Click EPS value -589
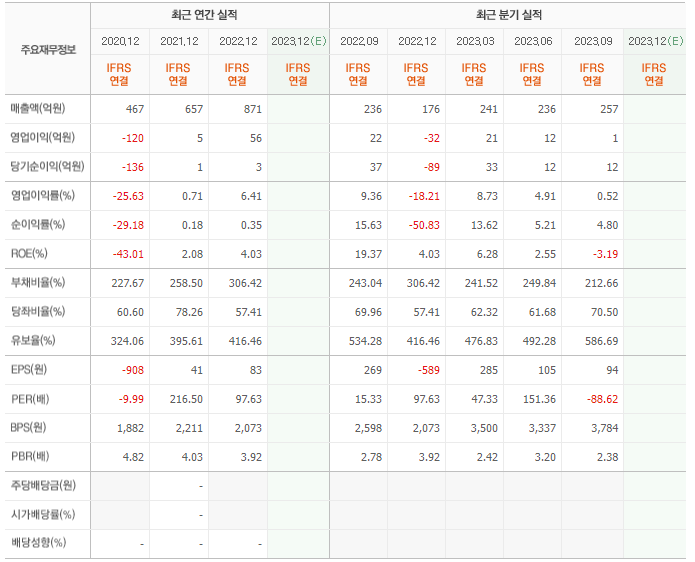Screen dimensions: 695x562 [x=429, y=370]
